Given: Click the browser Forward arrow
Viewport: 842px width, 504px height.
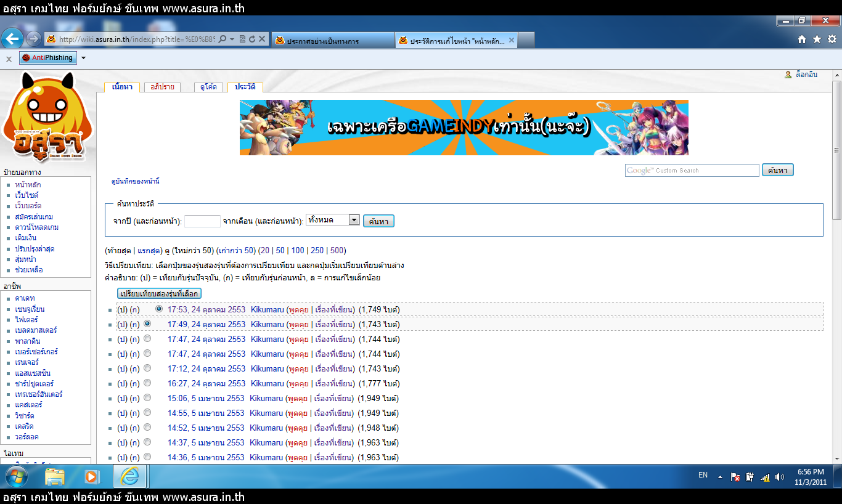Looking at the screenshot, I should [x=34, y=39].
